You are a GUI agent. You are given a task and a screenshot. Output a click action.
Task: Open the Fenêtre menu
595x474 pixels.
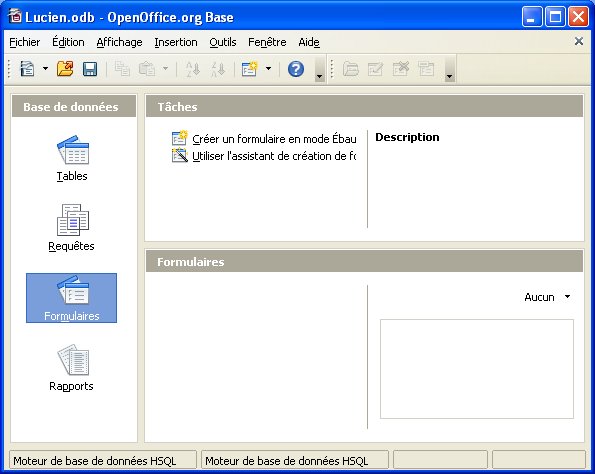click(x=267, y=42)
